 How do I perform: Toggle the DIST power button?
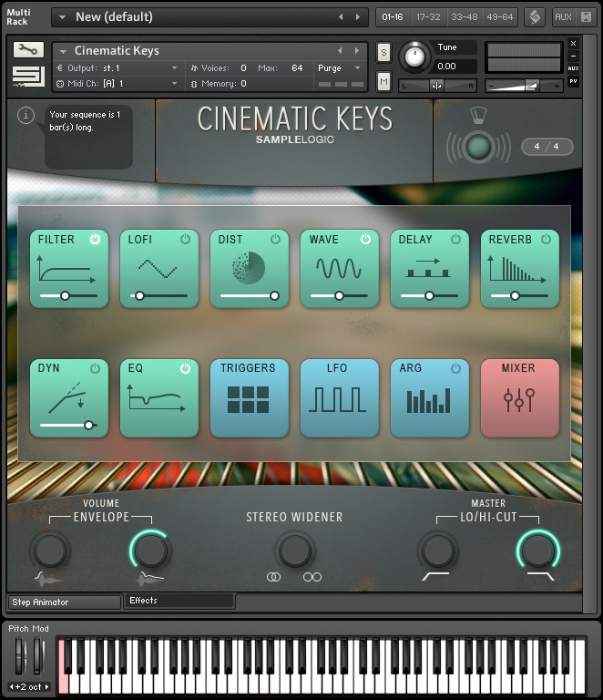[x=276, y=240]
